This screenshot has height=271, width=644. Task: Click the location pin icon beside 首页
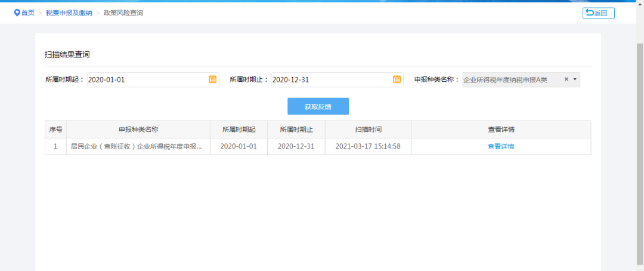pos(17,13)
